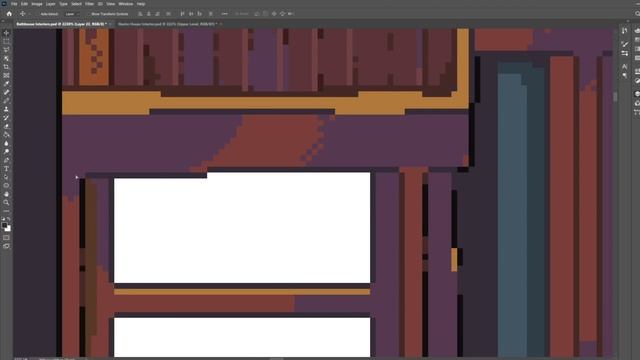Select the Blur tool
640x360 pixels.
pos(6,143)
